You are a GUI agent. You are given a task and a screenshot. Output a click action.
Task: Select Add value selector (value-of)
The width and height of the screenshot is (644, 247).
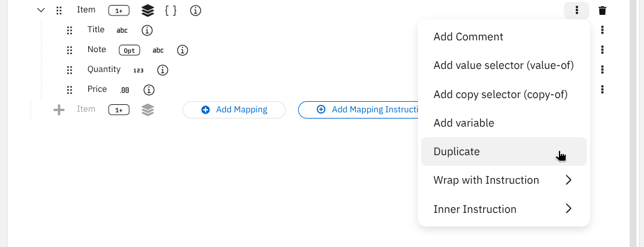click(x=504, y=65)
